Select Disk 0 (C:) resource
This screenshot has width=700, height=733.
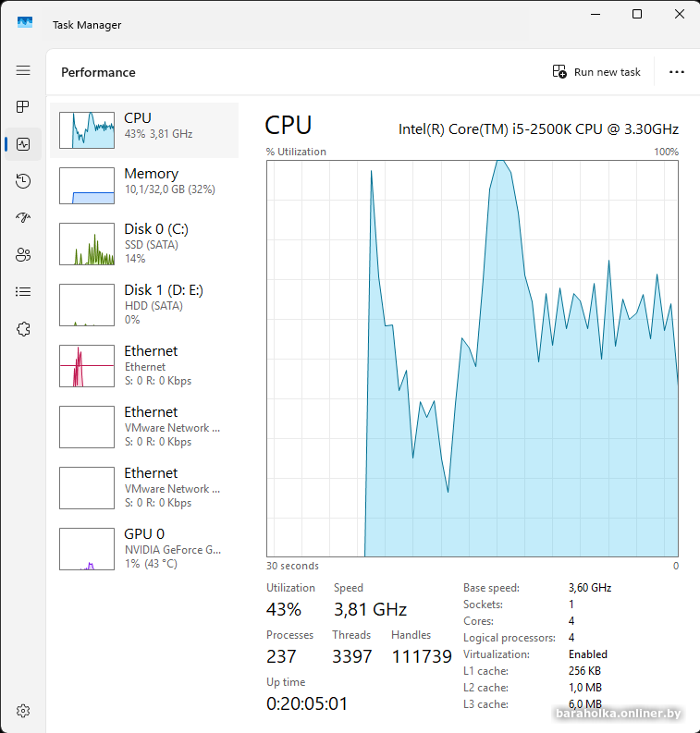(x=144, y=243)
